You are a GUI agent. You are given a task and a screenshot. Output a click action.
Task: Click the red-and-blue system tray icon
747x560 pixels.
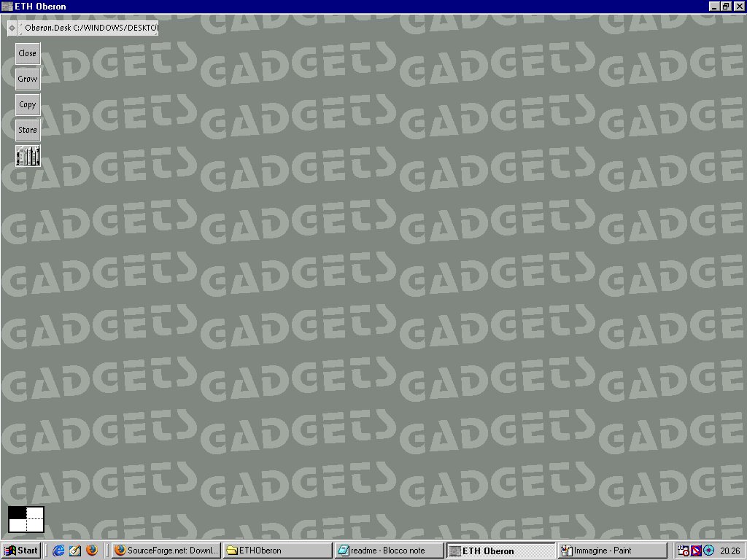696,551
